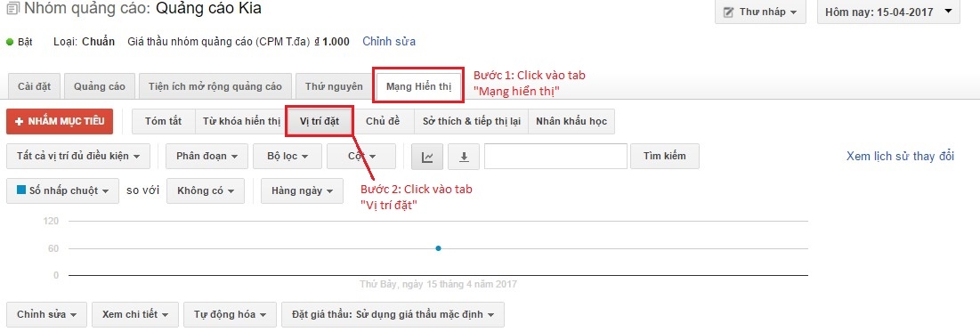Image resolution: width=980 pixels, height=332 pixels.
Task: Click the Tìm kiếm search button
Action: [x=664, y=157]
